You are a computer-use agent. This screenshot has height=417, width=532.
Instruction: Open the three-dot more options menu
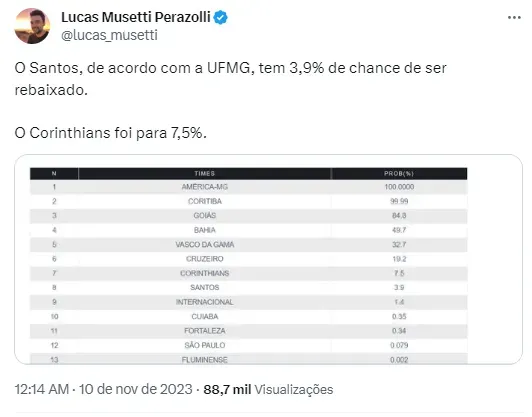[514, 18]
